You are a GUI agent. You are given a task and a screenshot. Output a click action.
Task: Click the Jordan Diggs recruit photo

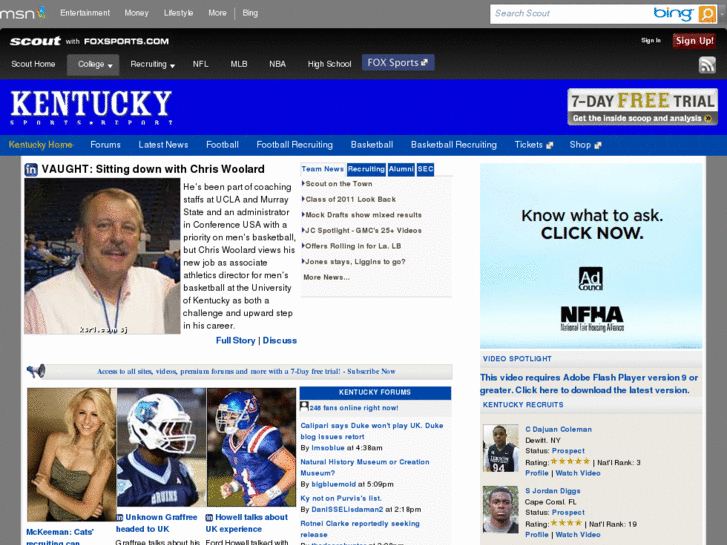pos(501,509)
